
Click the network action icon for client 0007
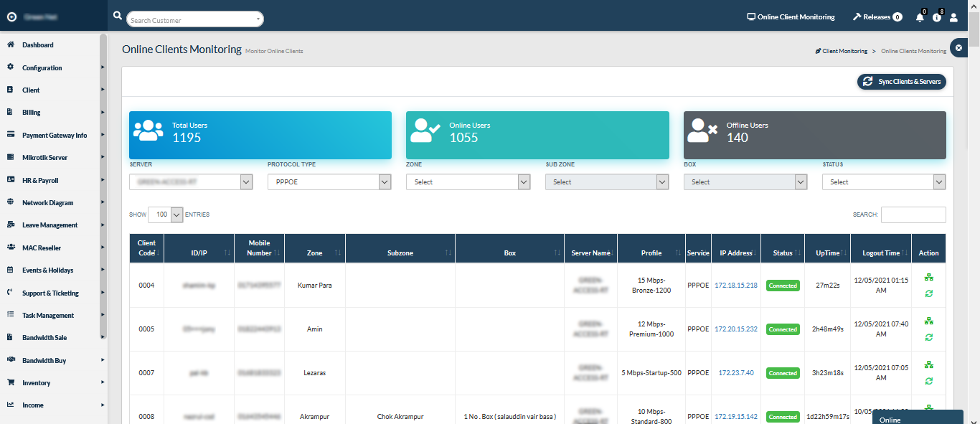(x=928, y=364)
